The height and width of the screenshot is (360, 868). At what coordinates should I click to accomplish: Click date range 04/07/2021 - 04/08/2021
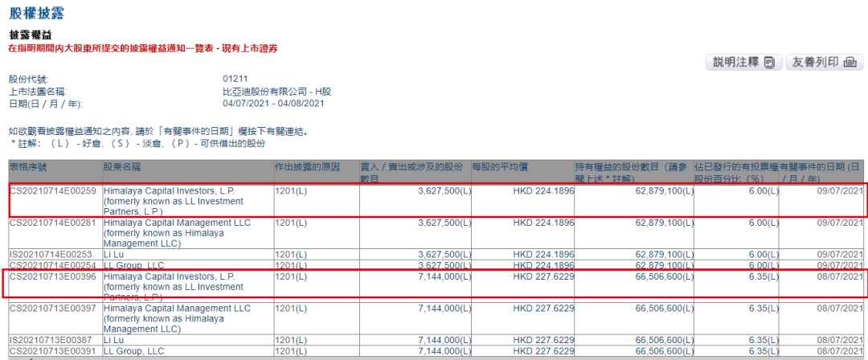point(273,103)
